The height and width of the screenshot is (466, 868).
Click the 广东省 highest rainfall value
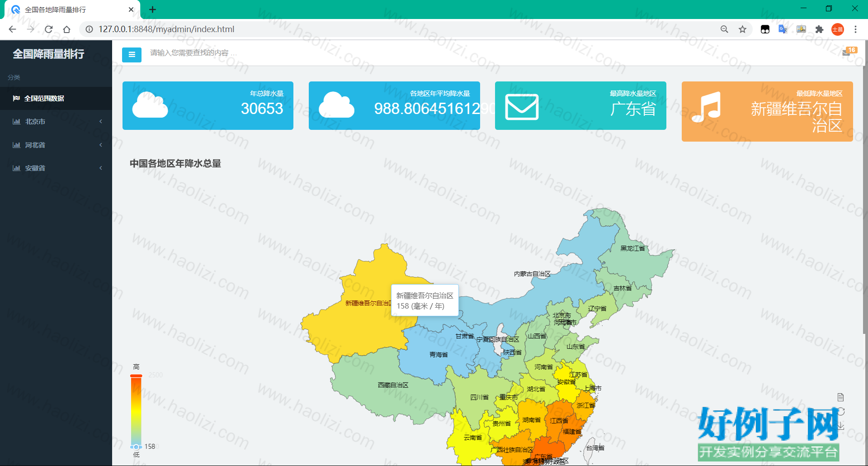pyautogui.click(x=633, y=109)
